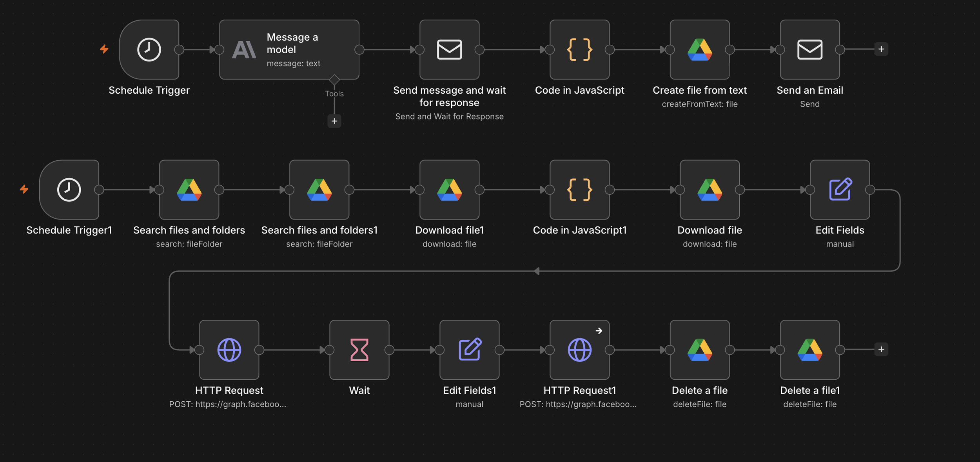Click input connector of HTTP Request node
This screenshot has width=980, height=462.
(199, 350)
